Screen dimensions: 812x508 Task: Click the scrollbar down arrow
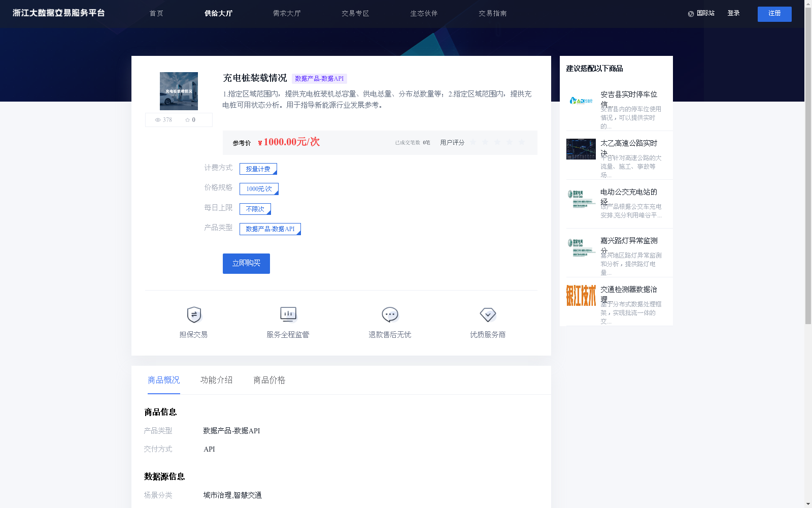[x=808, y=504]
